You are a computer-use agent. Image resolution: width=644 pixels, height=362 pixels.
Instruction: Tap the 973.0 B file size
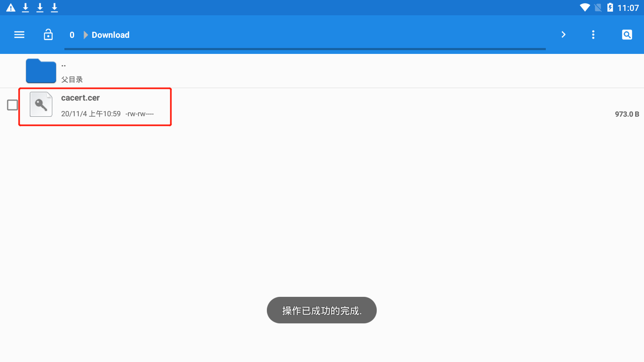[627, 114]
